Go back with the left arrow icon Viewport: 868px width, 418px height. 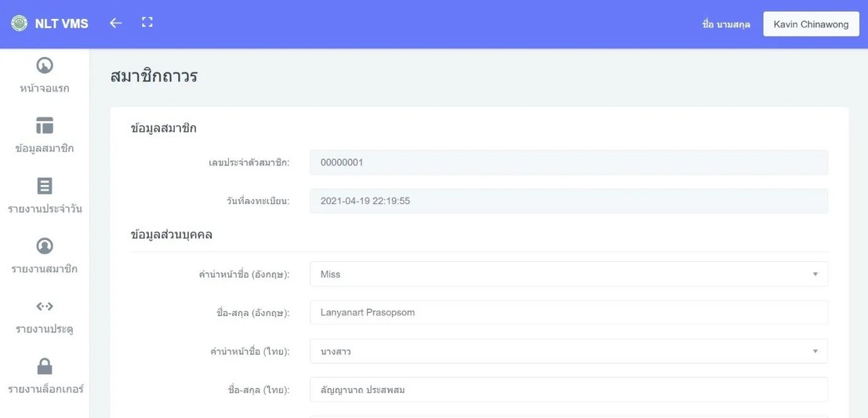[116, 23]
